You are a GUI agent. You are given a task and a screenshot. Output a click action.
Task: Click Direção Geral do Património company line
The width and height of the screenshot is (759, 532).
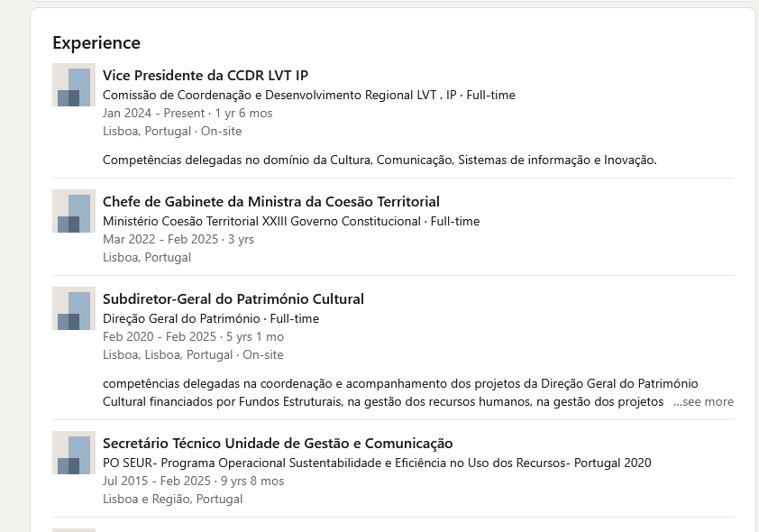211,318
